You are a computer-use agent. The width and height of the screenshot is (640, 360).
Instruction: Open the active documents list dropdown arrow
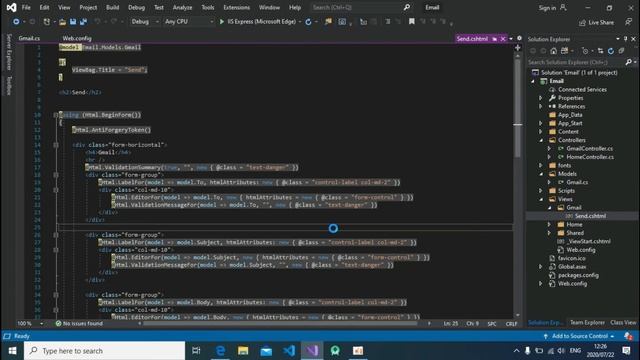511,39
